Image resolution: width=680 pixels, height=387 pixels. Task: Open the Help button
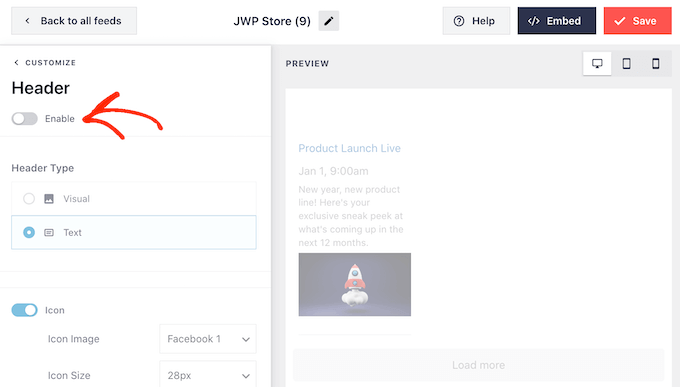pos(476,21)
